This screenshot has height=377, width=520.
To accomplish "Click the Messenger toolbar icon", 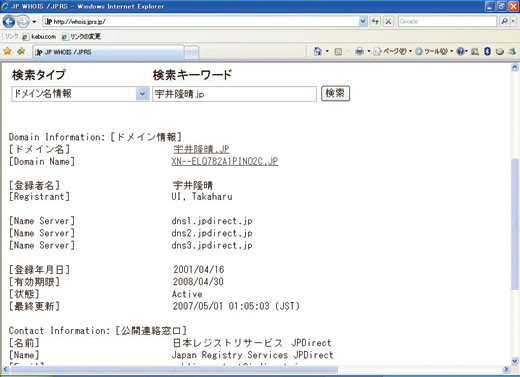I will tap(512, 51).
